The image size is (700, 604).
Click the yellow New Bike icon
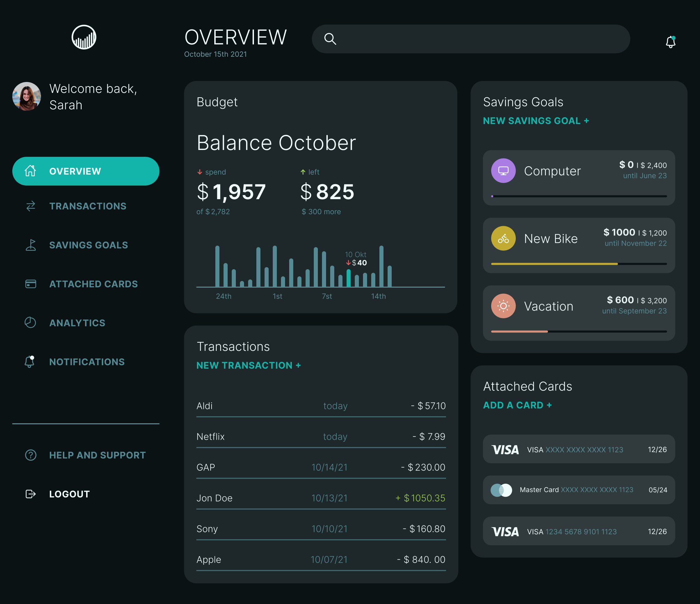click(503, 238)
